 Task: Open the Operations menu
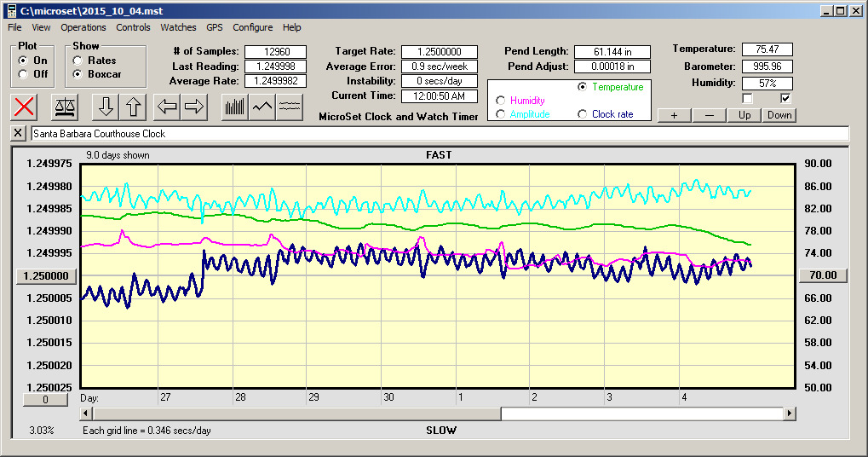tap(83, 27)
